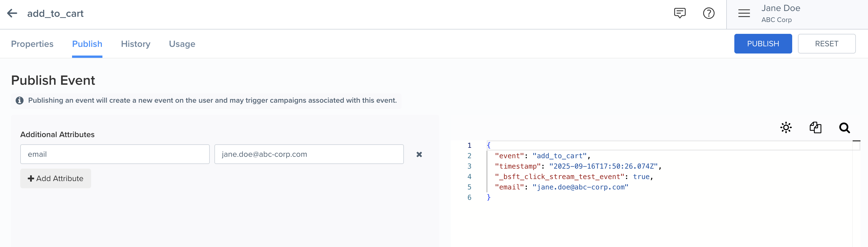Click Add Attribute button

[56, 178]
